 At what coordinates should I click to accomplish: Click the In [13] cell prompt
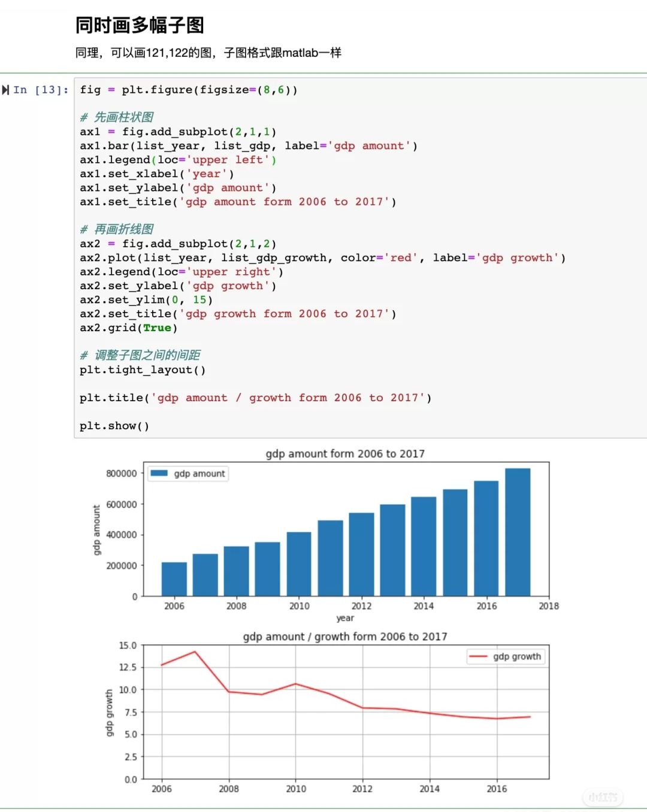pyautogui.click(x=41, y=90)
